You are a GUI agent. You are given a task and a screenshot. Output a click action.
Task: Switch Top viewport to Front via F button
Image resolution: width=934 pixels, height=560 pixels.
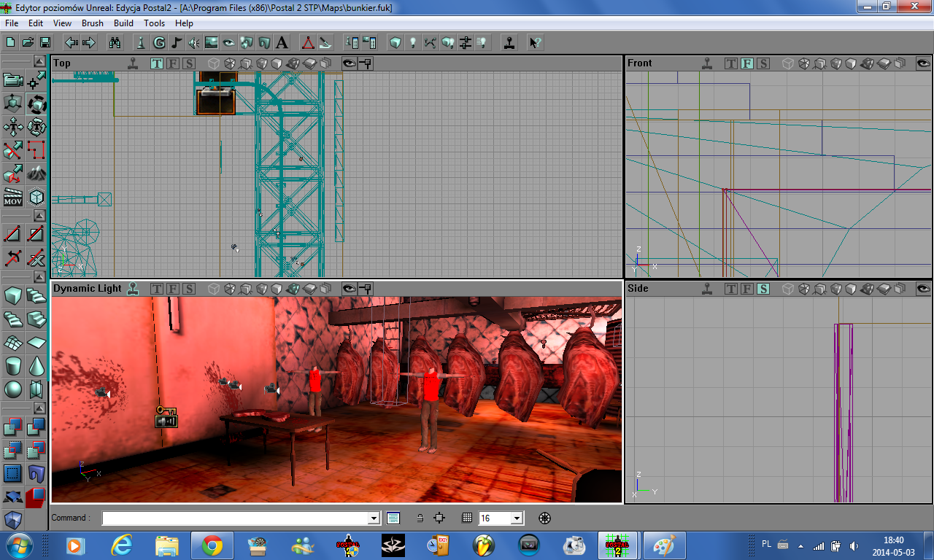click(173, 63)
